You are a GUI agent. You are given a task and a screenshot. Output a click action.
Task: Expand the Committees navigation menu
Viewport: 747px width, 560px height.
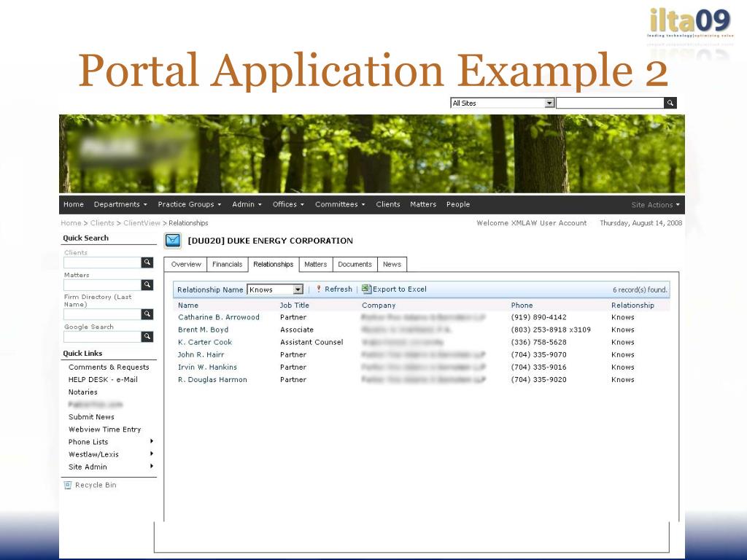point(340,204)
